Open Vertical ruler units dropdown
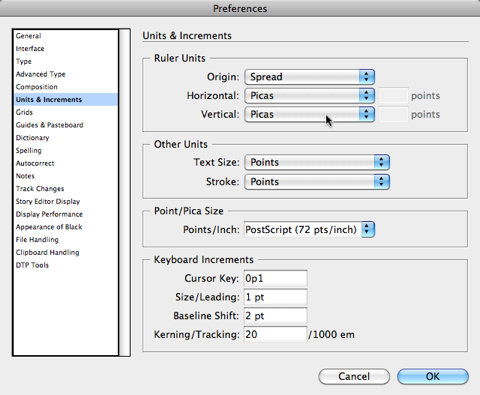 tap(310, 114)
